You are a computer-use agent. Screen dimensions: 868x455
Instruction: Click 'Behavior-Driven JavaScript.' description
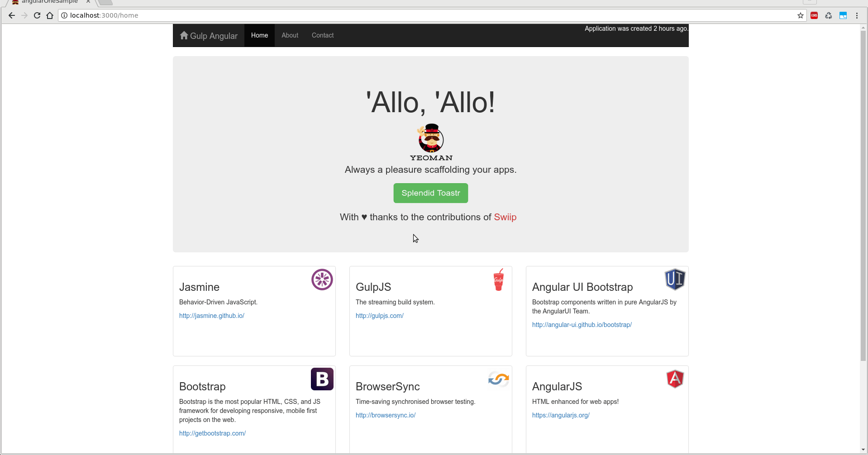click(218, 302)
